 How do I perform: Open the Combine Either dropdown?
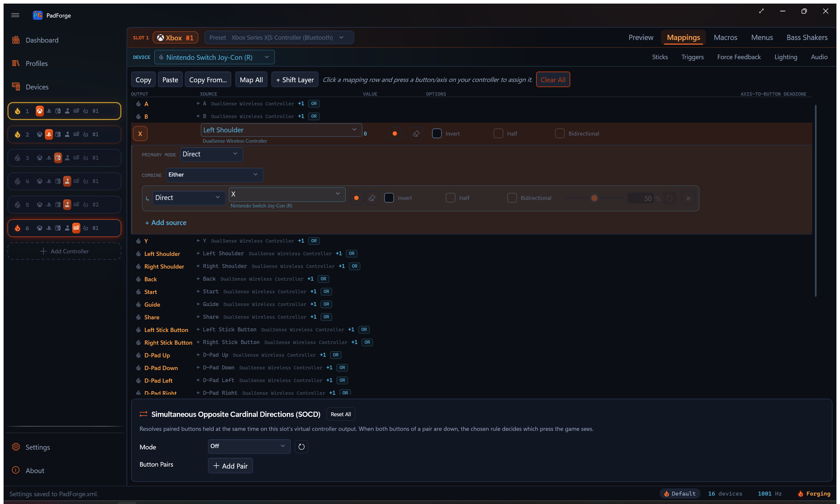(x=214, y=175)
